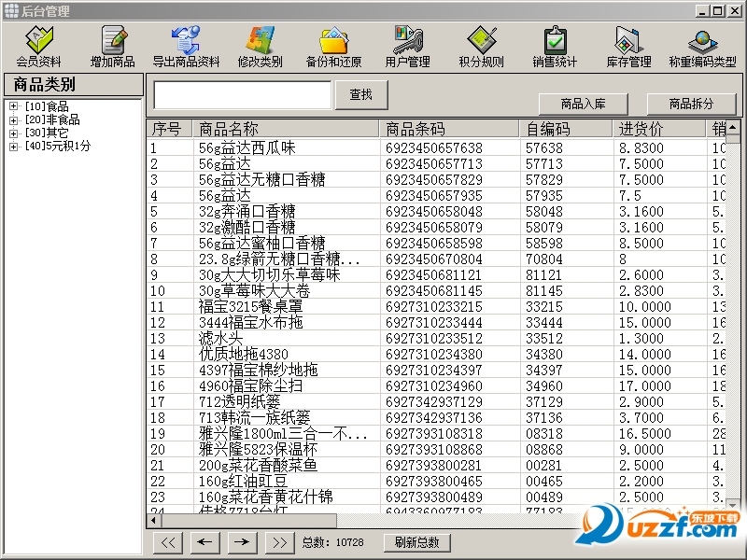
Task: Click the 刷新总数 refresh total button
Action: (x=417, y=542)
